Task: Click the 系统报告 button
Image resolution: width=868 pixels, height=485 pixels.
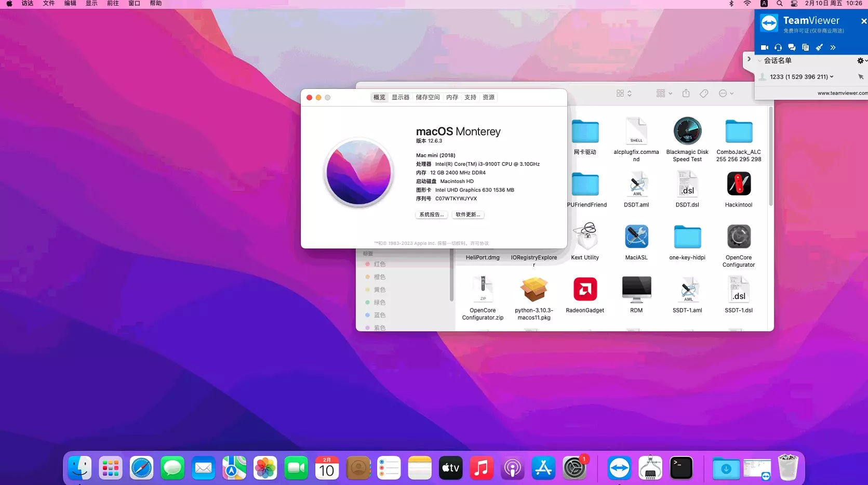Action: tap(431, 215)
